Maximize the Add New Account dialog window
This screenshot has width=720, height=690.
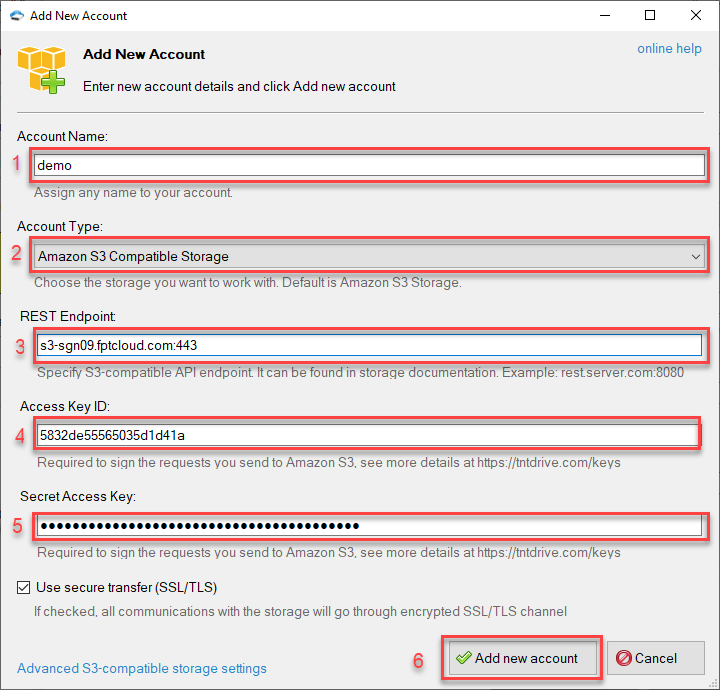pos(650,16)
